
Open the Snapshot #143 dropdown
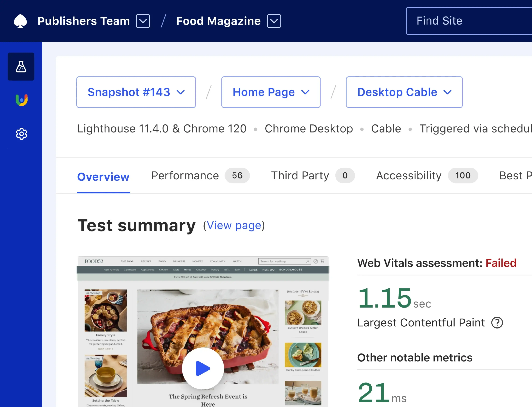(x=136, y=92)
